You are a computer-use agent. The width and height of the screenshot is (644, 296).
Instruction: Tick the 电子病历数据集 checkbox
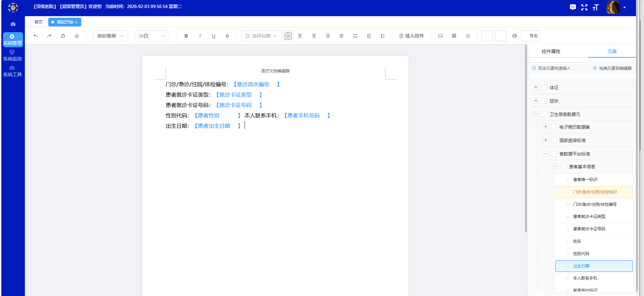(x=554, y=127)
